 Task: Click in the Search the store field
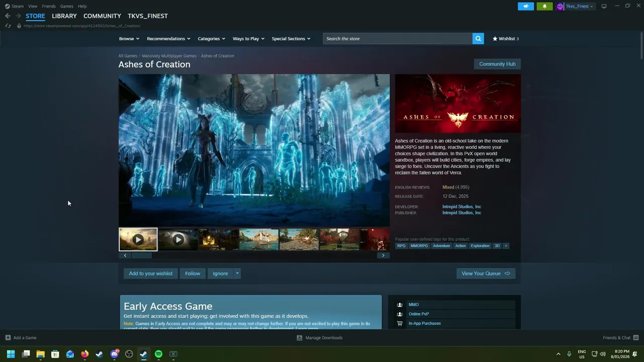pyautogui.click(x=397, y=39)
